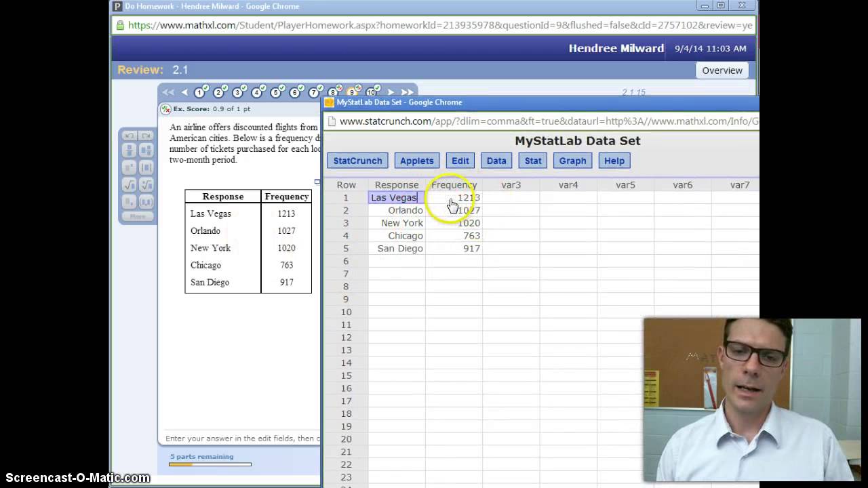This screenshot has width=868, height=488.
Task: Click the parts remaining progress bar
Action: point(210,464)
